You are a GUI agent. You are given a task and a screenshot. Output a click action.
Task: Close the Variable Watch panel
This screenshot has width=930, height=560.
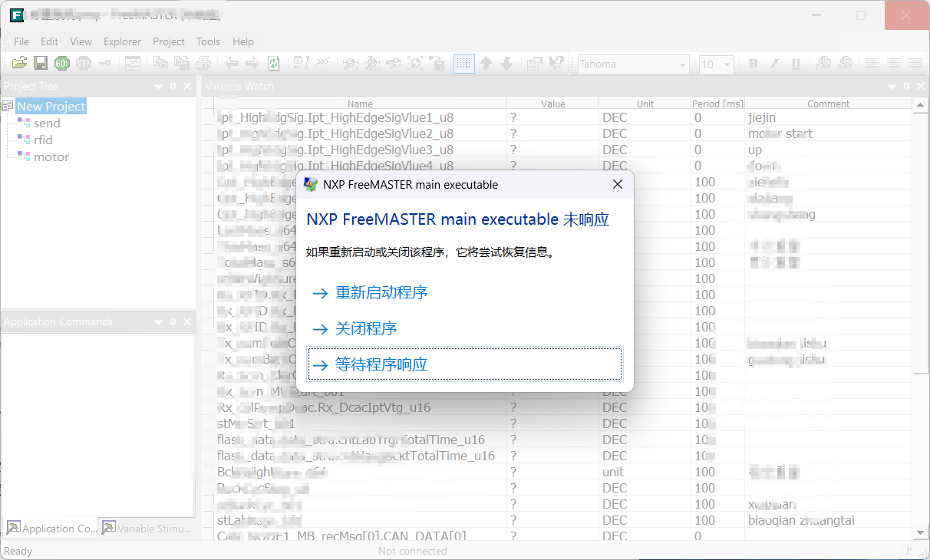tap(921, 87)
